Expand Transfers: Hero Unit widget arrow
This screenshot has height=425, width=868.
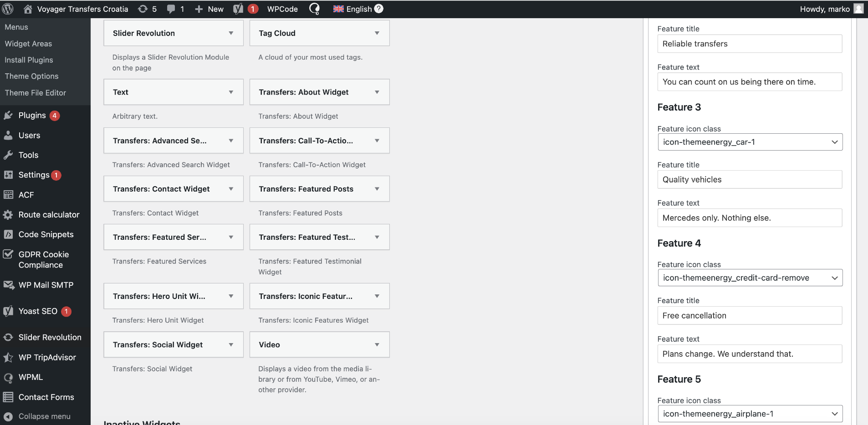231,296
